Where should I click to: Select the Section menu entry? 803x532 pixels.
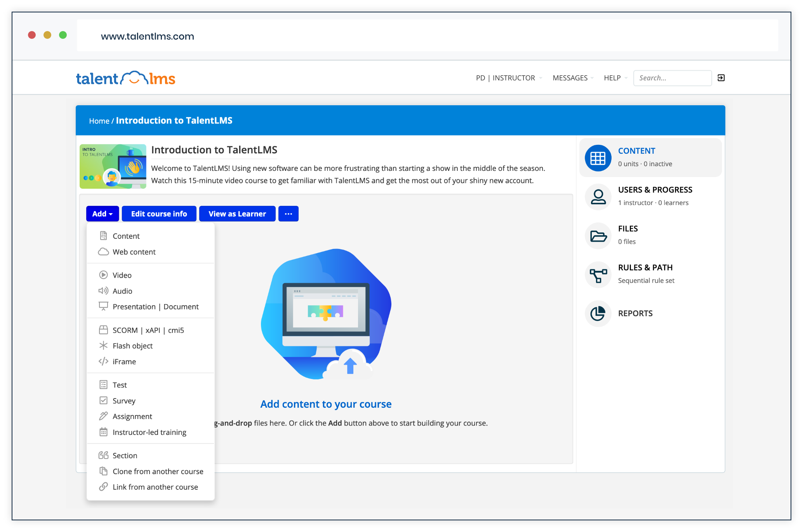pyautogui.click(x=151, y=455)
